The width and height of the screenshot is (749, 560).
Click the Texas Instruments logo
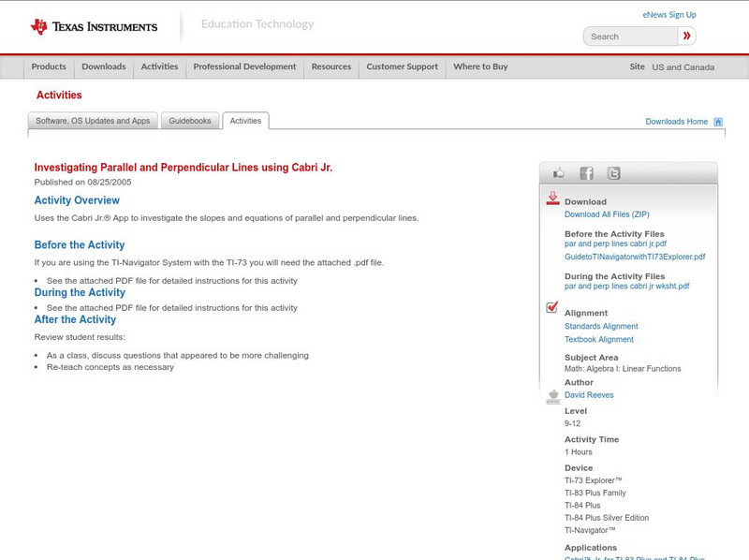[x=94, y=27]
